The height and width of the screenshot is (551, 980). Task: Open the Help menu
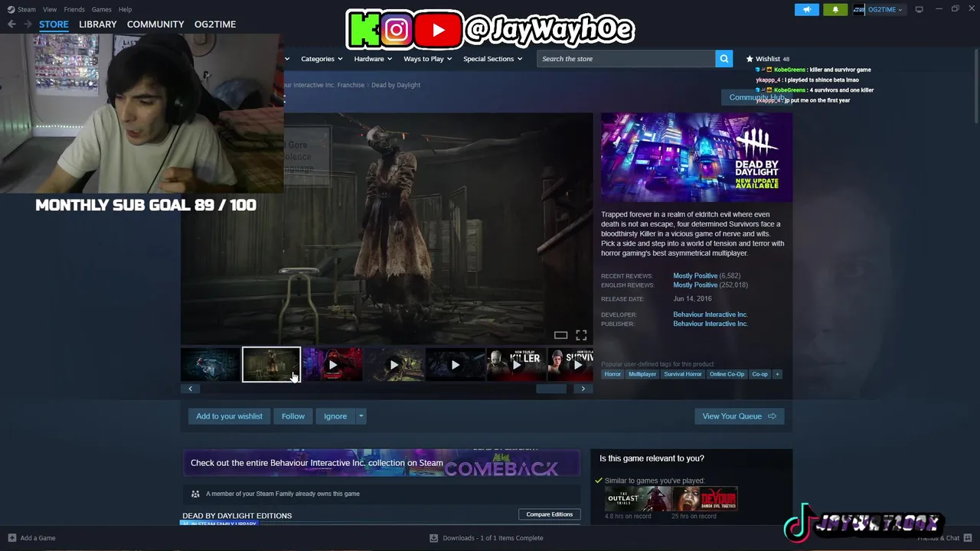pos(125,9)
